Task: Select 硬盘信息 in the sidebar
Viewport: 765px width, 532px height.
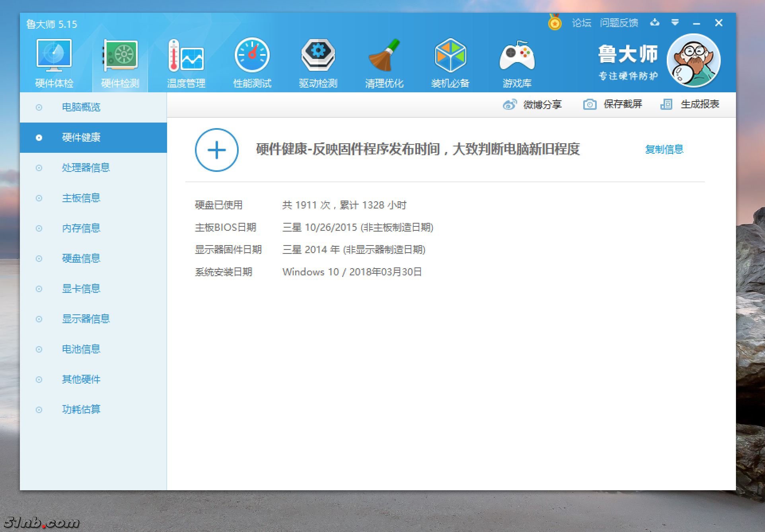Action: (x=81, y=258)
